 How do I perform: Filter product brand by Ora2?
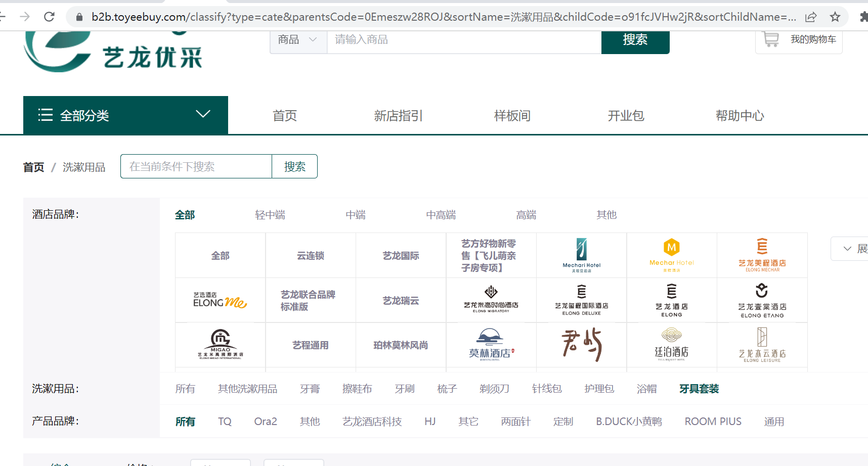[266, 422]
